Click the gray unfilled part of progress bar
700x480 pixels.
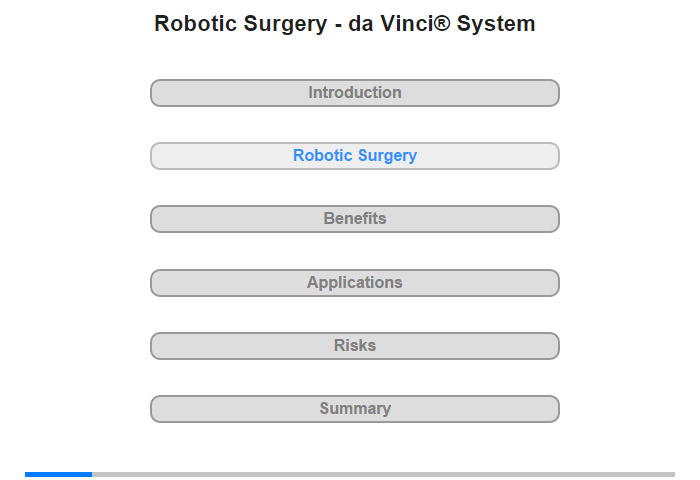[383, 474]
